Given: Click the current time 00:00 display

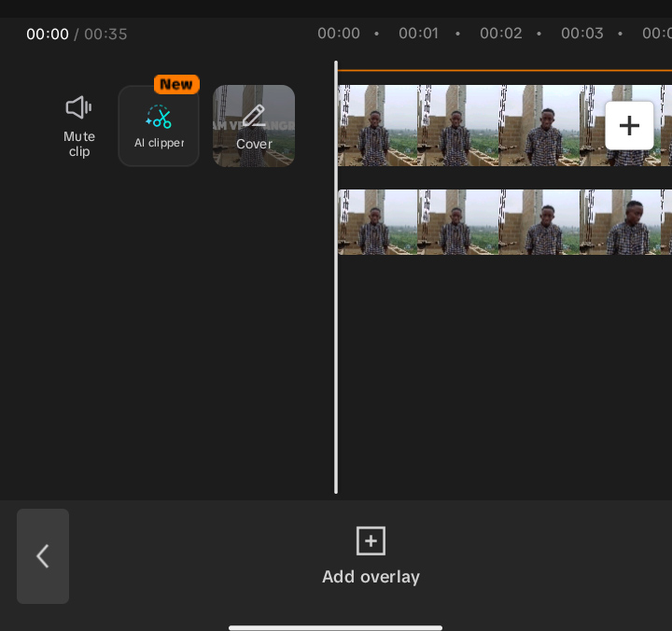Looking at the screenshot, I should [x=48, y=35].
